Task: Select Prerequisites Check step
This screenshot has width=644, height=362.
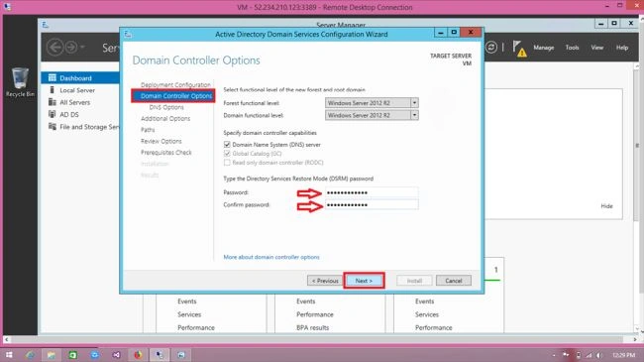Action: (165, 152)
